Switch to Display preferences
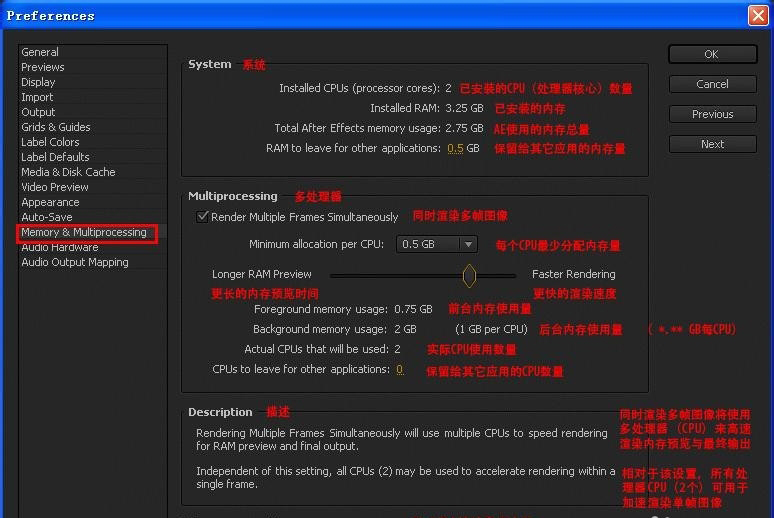 click(x=38, y=82)
